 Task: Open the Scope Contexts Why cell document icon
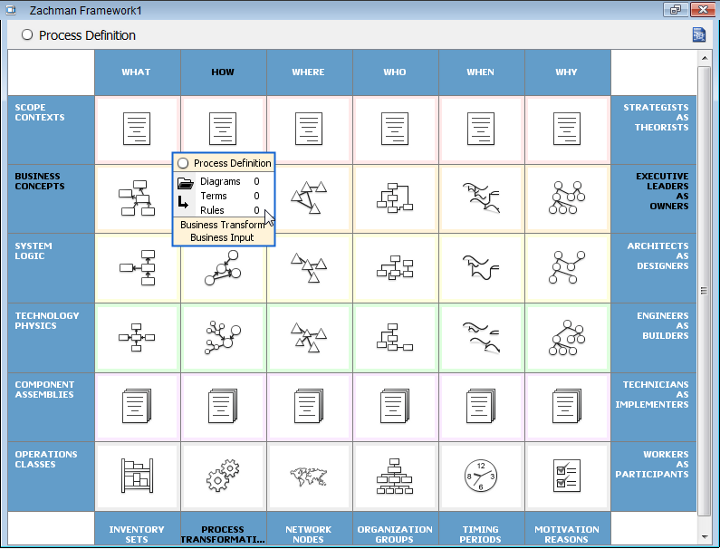(x=567, y=129)
